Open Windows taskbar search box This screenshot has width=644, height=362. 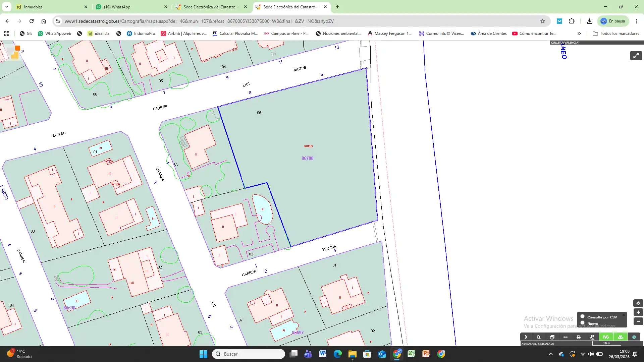pos(249,354)
